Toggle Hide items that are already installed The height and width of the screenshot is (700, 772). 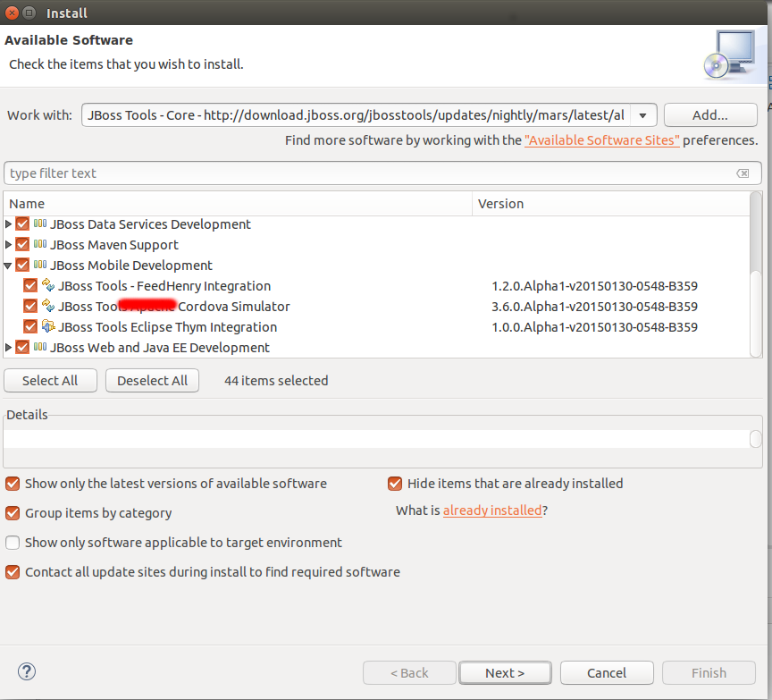[395, 484]
